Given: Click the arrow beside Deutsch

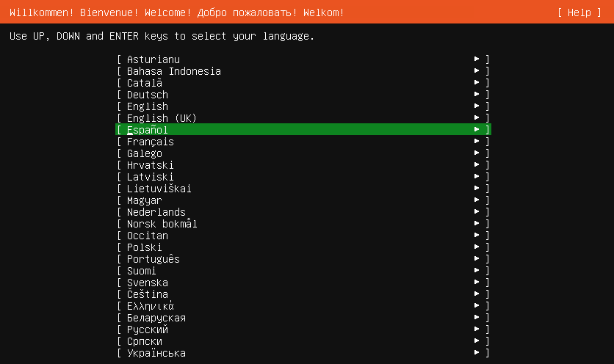Looking at the screenshot, I should (477, 94).
